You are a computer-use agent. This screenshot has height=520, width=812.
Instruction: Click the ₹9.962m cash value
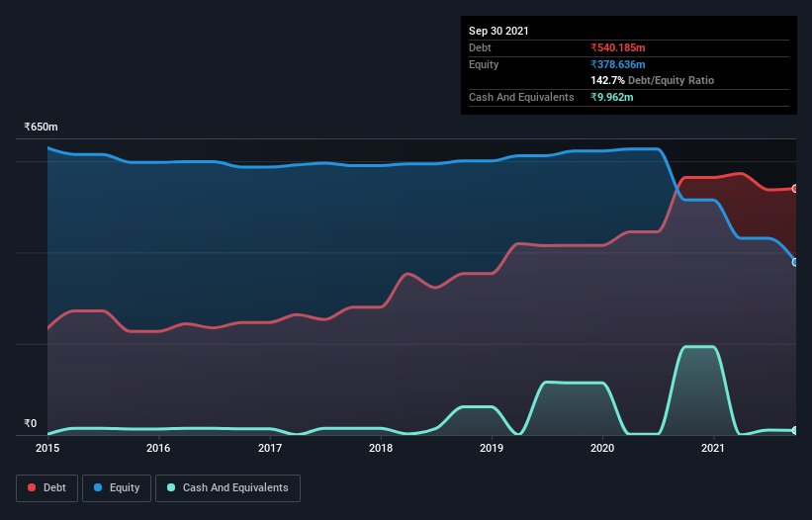pos(611,97)
